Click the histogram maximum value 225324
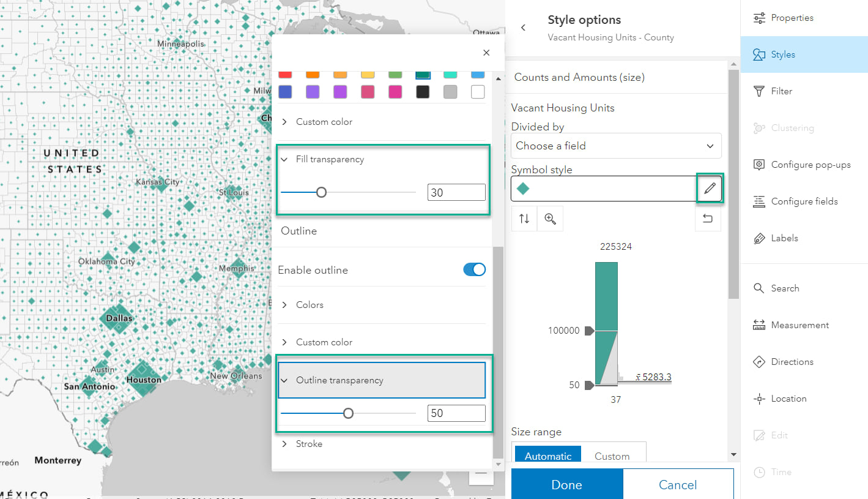The image size is (868, 499). pos(616,247)
